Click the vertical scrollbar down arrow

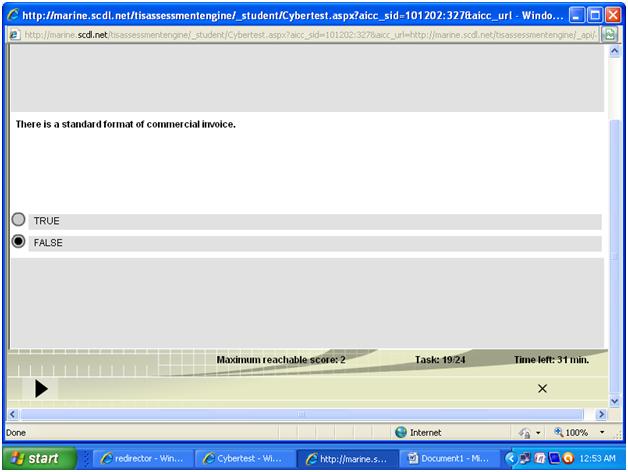(x=614, y=401)
